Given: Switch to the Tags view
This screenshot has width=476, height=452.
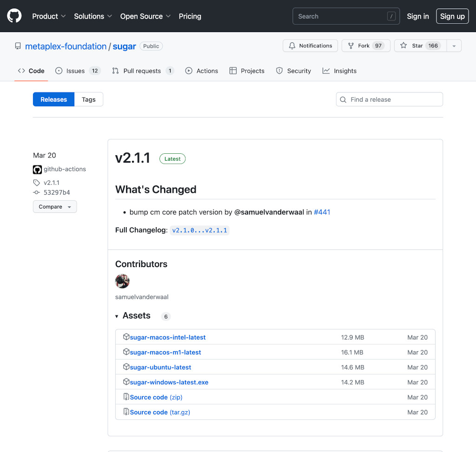Looking at the screenshot, I should click(89, 99).
